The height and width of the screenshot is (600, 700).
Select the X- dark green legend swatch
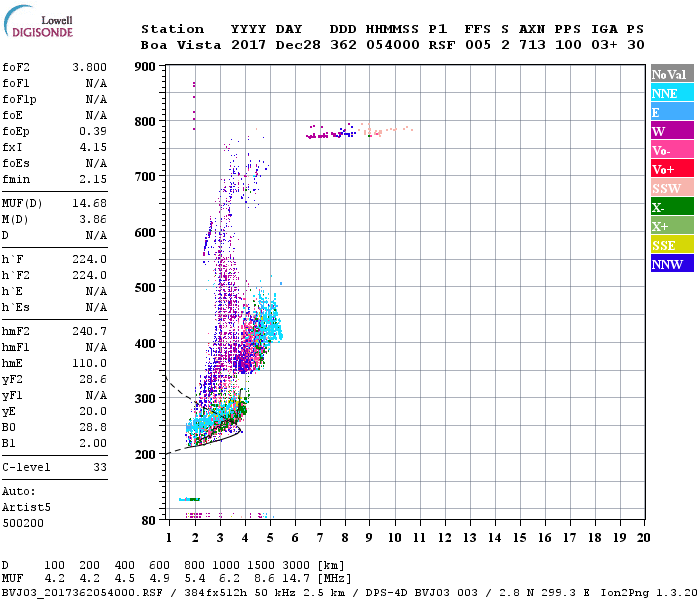(x=672, y=207)
